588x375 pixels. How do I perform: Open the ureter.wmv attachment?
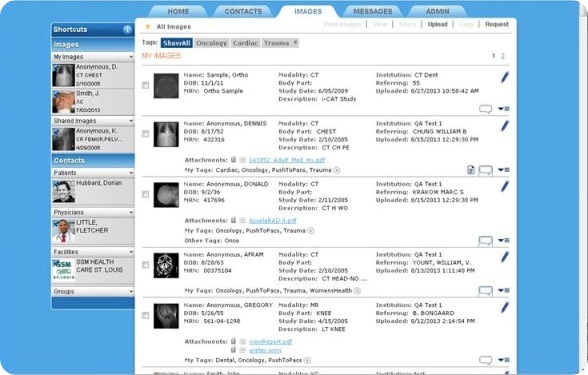click(x=265, y=350)
